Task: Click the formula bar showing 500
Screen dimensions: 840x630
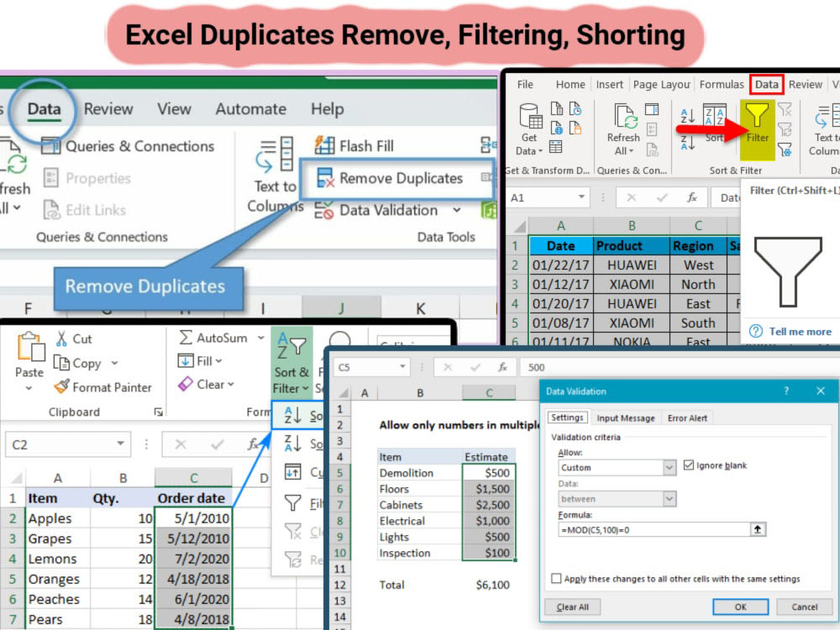Action: coord(680,368)
